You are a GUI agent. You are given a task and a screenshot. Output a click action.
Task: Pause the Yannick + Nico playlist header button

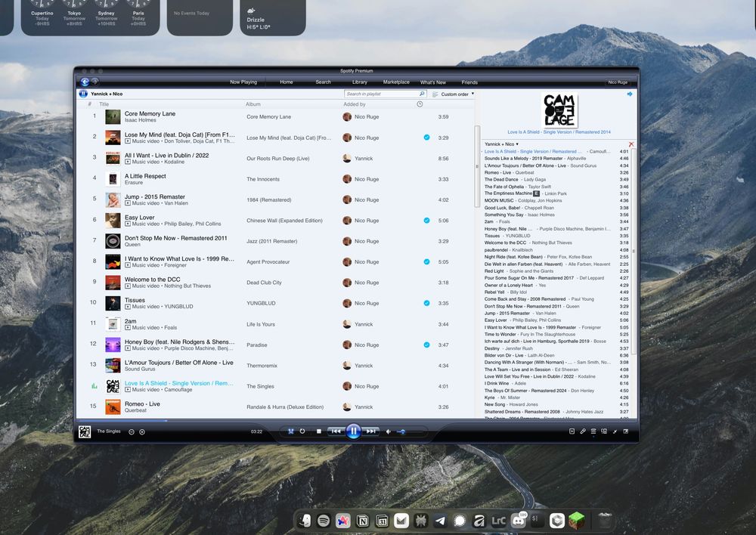pos(83,94)
